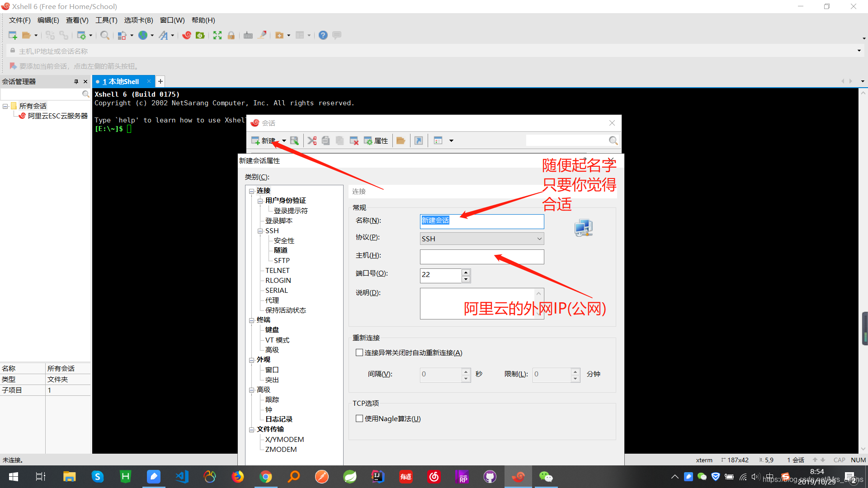Click the Open folder icon in main toolbar

coord(26,35)
